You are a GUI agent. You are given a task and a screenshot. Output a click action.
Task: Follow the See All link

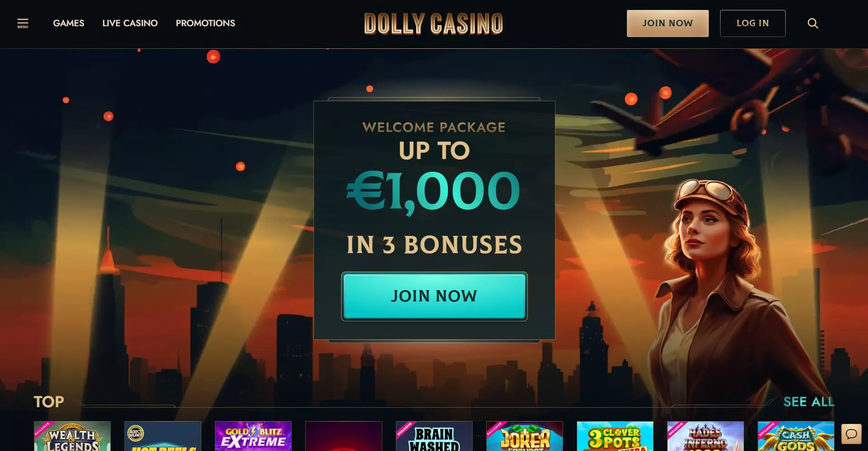point(809,402)
